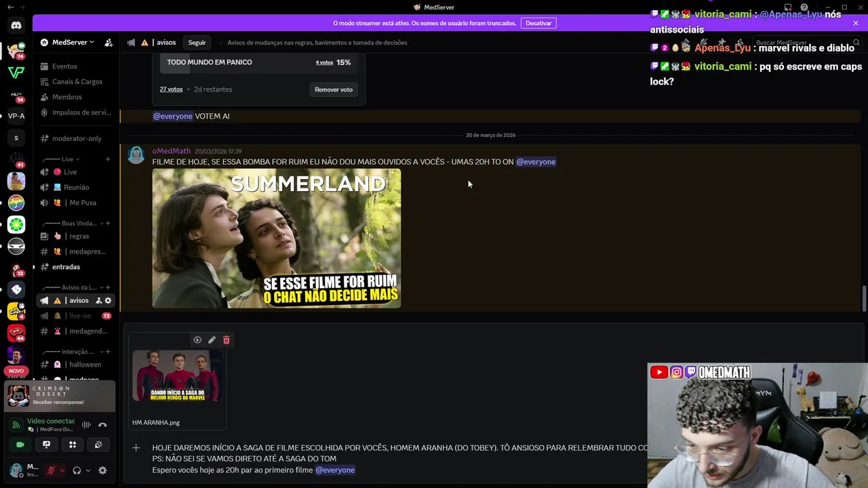Toggle spoiler eye icon on HM ARANHA attachment
Screen dimensions: 868x488
point(197,340)
